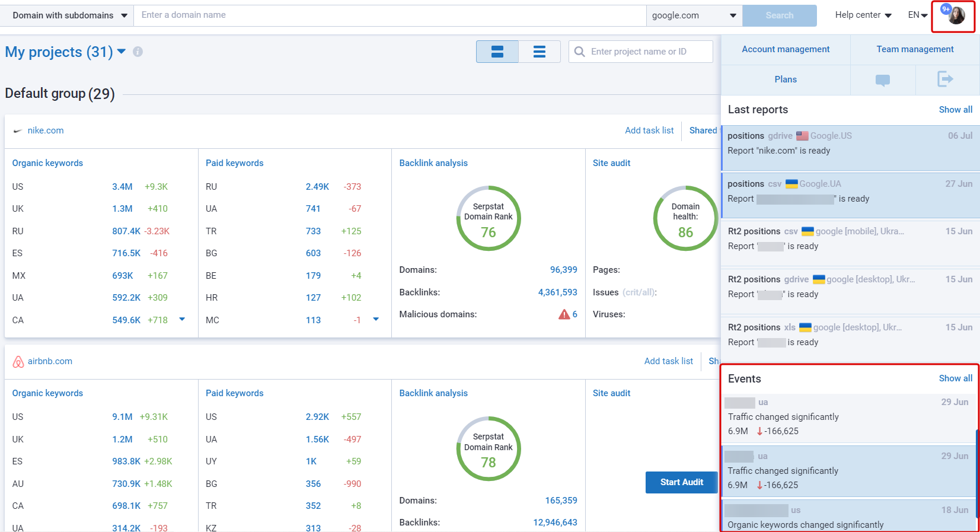This screenshot has height=532, width=980.
Task: Open the Team management tab
Action: click(915, 49)
